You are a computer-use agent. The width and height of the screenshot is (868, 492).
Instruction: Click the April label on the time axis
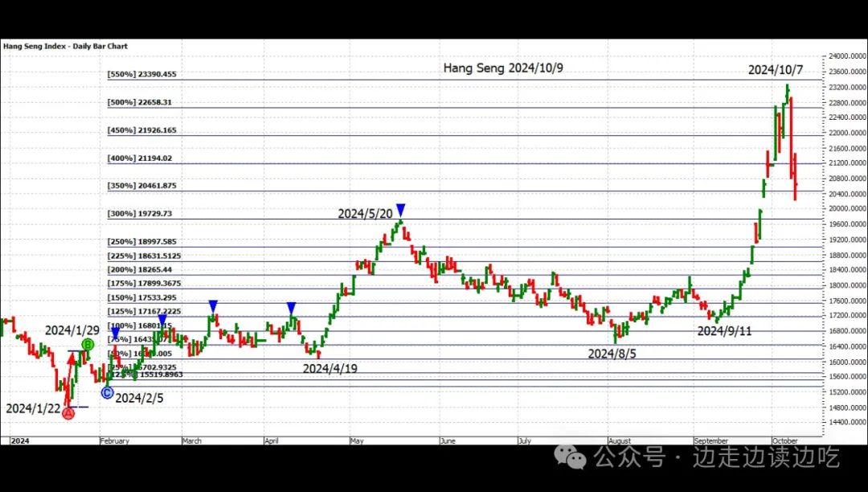click(x=272, y=441)
